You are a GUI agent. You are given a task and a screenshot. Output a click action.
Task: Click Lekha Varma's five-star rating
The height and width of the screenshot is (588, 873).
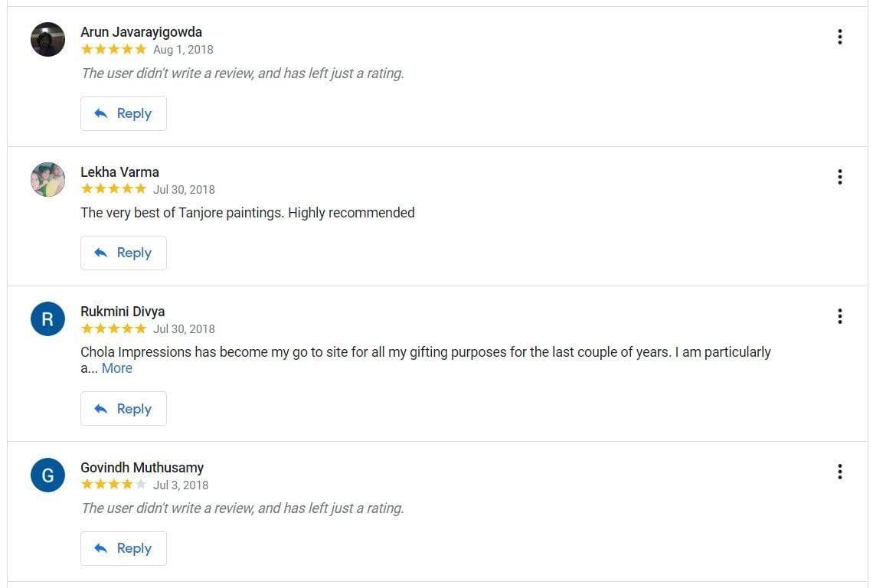pyautogui.click(x=113, y=189)
